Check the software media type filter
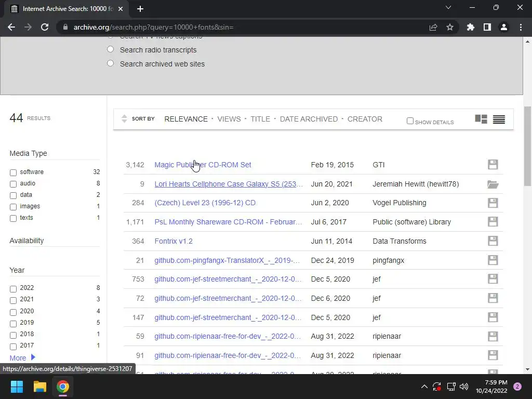This screenshot has height=399, width=532. pos(13,172)
